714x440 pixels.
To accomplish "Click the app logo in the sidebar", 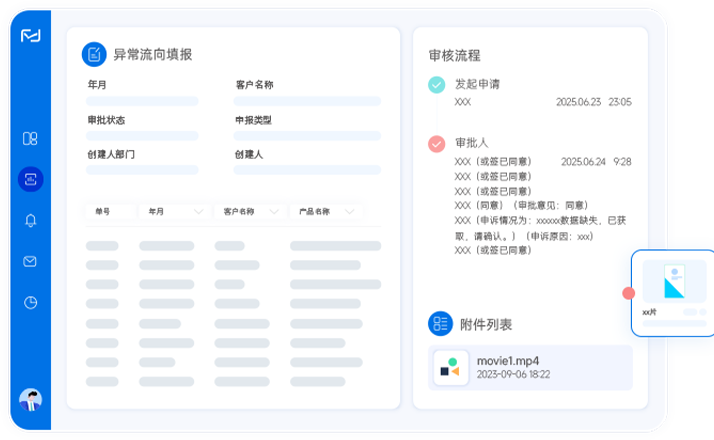I will pyautogui.click(x=30, y=36).
